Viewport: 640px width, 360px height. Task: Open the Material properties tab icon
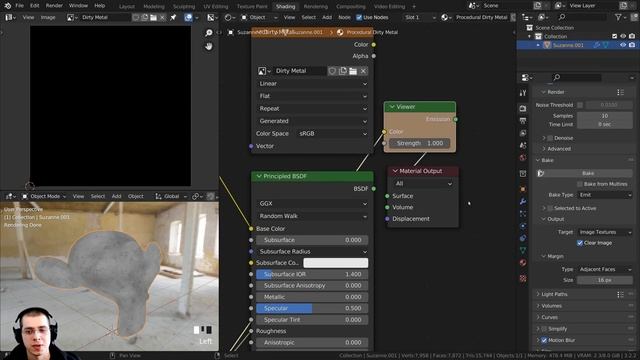tap(523, 262)
